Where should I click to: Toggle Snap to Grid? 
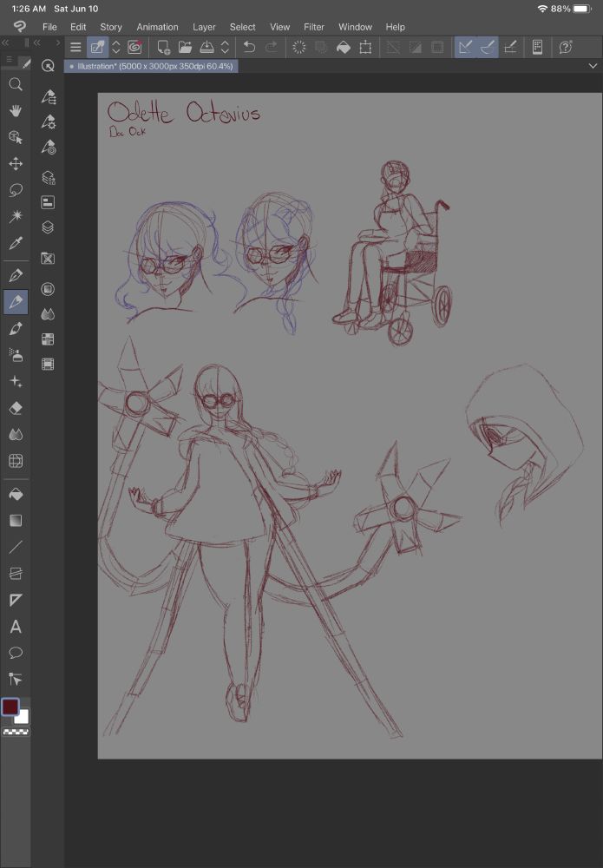click(511, 47)
